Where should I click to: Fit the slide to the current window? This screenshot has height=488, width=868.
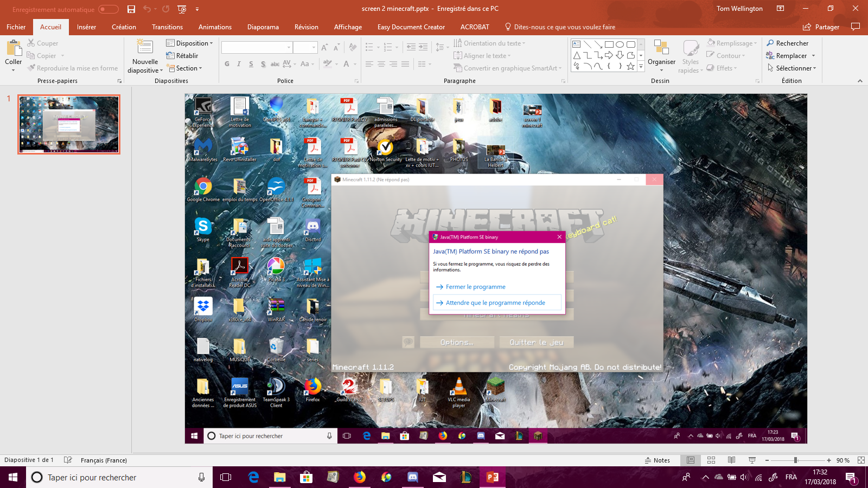(861, 460)
